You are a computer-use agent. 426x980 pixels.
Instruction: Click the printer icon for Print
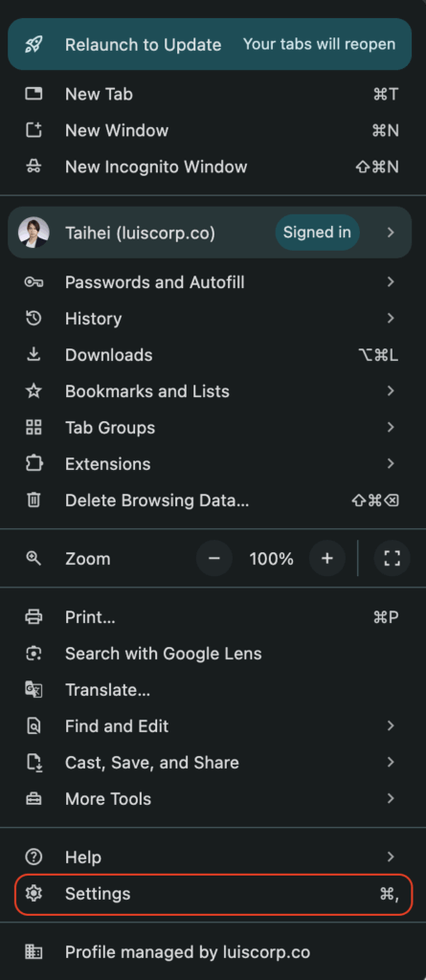click(x=34, y=617)
